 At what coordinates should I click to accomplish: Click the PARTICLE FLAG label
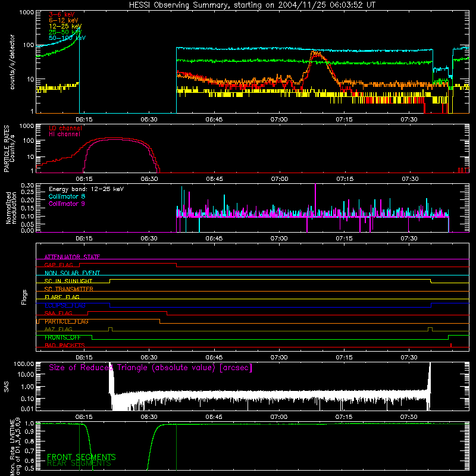67,321
